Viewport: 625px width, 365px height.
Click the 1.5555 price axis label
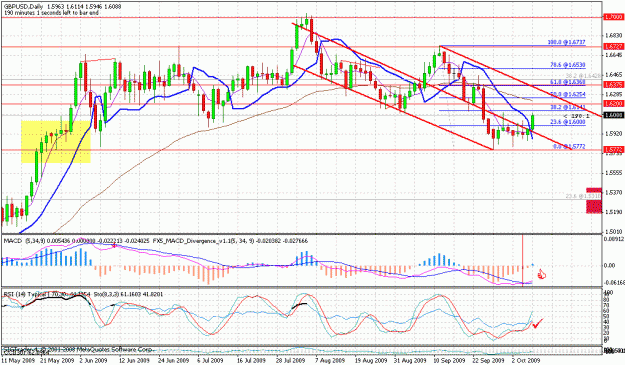coord(613,173)
